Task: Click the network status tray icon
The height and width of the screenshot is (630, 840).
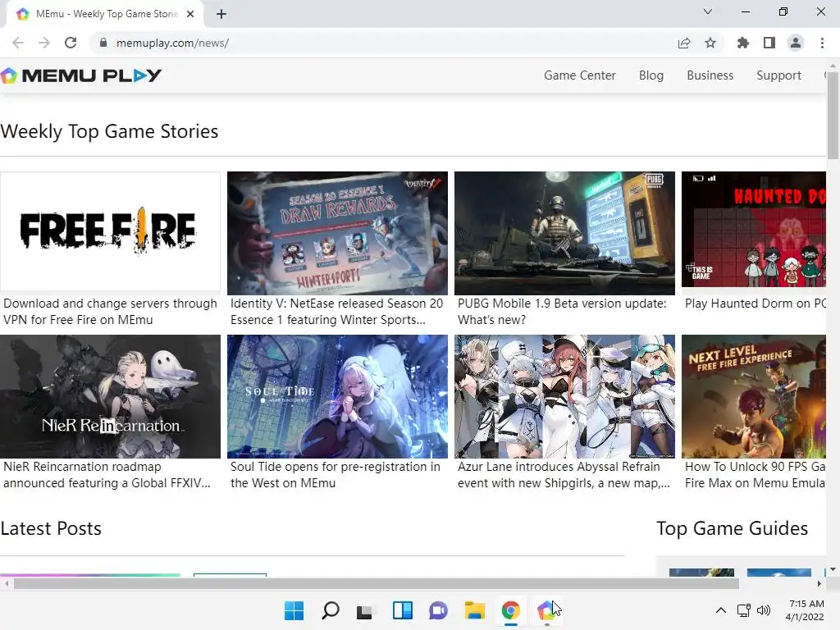Action: pos(743,610)
